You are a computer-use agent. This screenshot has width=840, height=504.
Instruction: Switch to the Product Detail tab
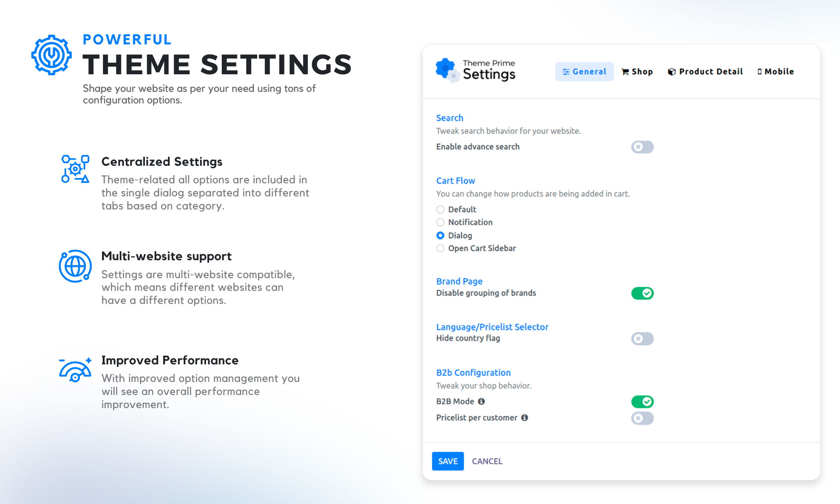(705, 72)
